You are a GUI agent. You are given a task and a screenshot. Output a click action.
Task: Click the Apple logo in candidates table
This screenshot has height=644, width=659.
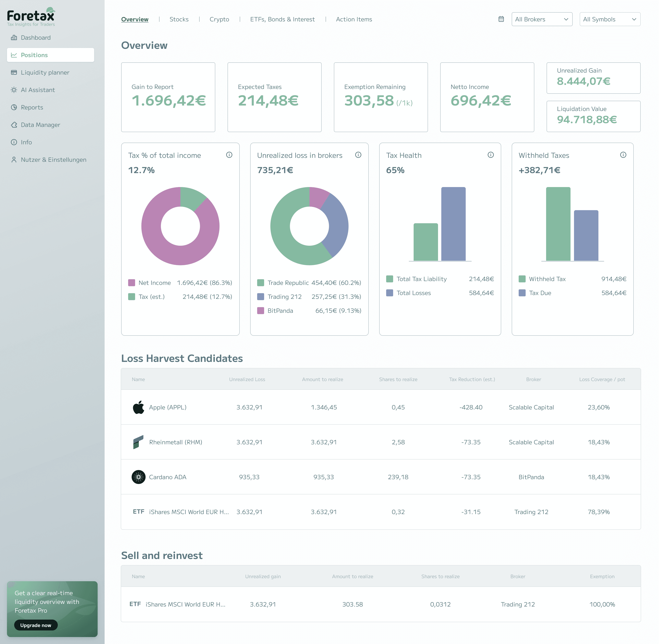(138, 407)
